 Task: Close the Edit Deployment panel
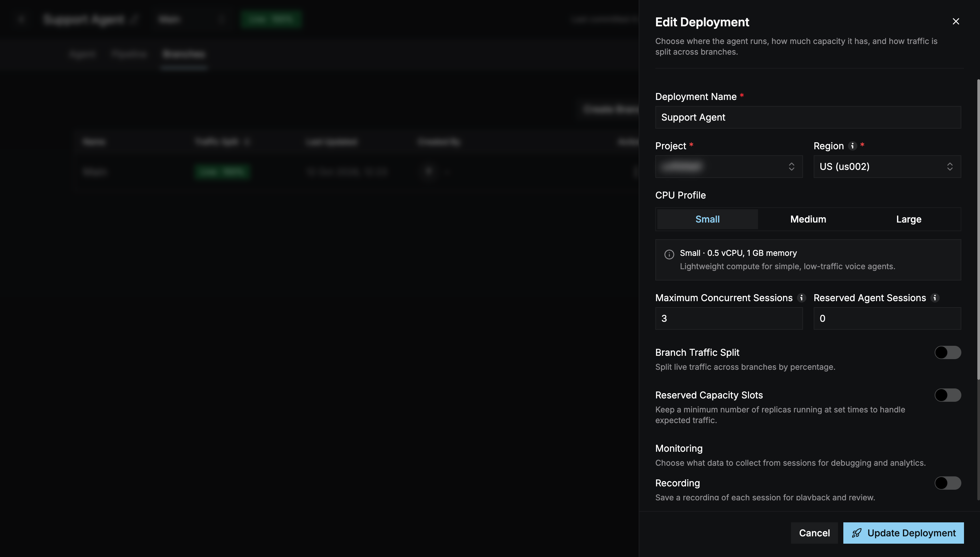pos(956,21)
